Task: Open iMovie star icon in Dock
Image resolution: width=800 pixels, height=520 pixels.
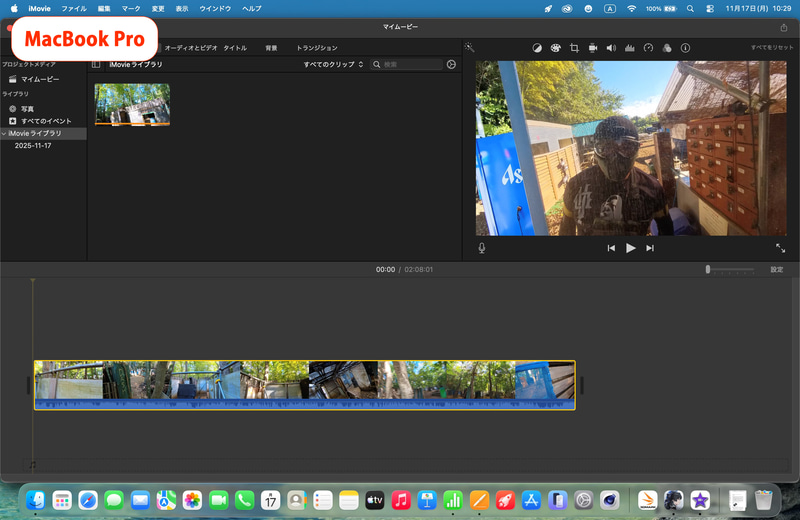Action: click(x=700, y=500)
